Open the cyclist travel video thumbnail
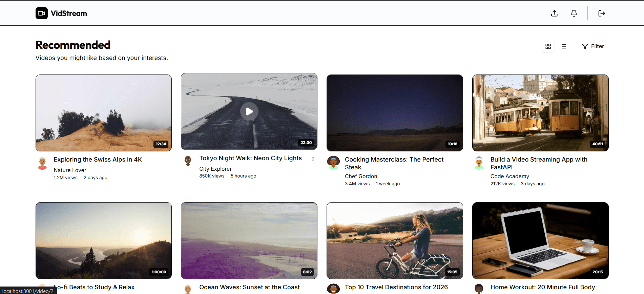The width and height of the screenshot is (644, 294). 395,240
